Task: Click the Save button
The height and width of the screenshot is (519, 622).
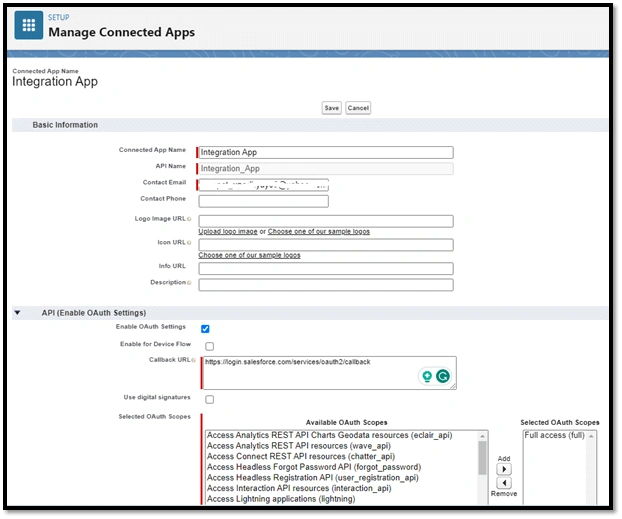Action: [x=332, y=108]
